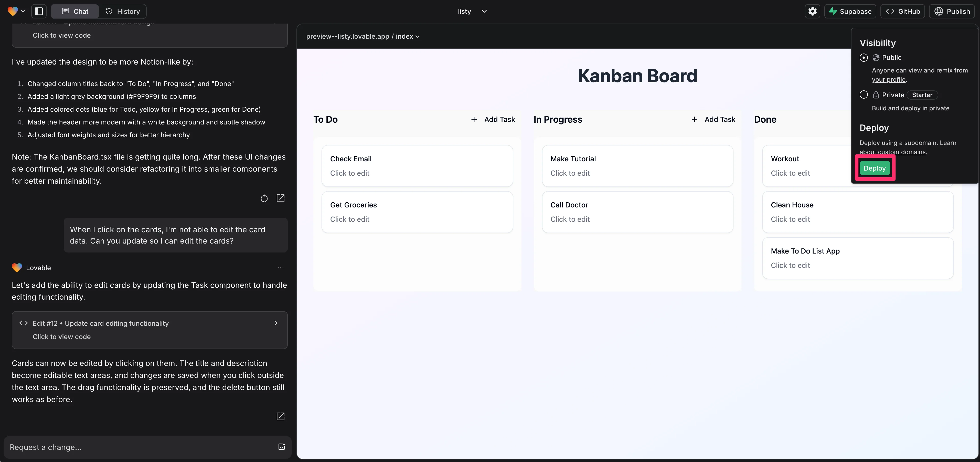Toggle the sidebar panel icon
980x462 pixels.
(x=39, y=11)
